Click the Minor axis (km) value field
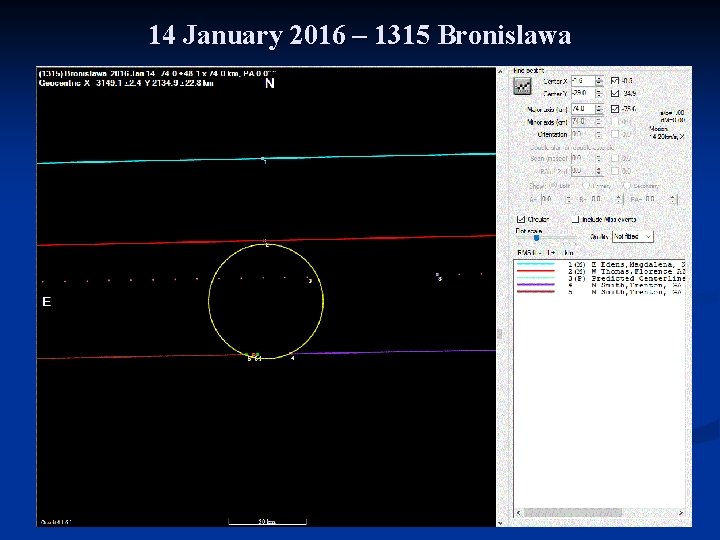Viewport: 720px width, 540px height. click(583, 122)
